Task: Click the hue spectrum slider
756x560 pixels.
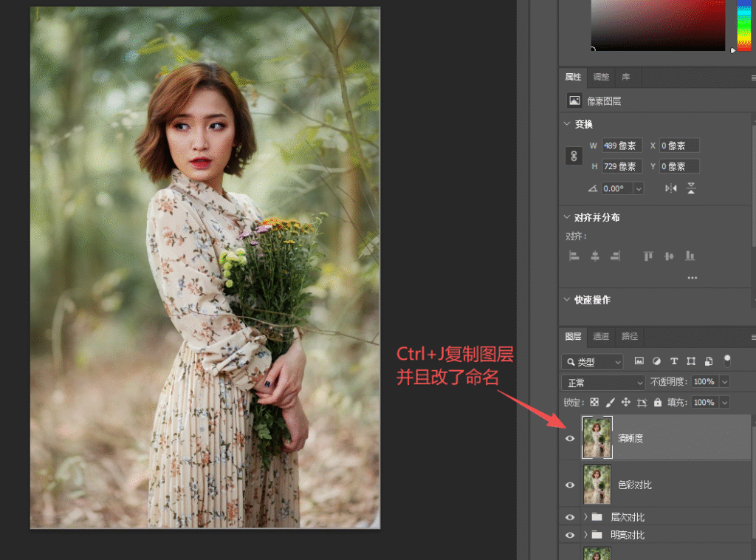Action: [x=744, y=25]
